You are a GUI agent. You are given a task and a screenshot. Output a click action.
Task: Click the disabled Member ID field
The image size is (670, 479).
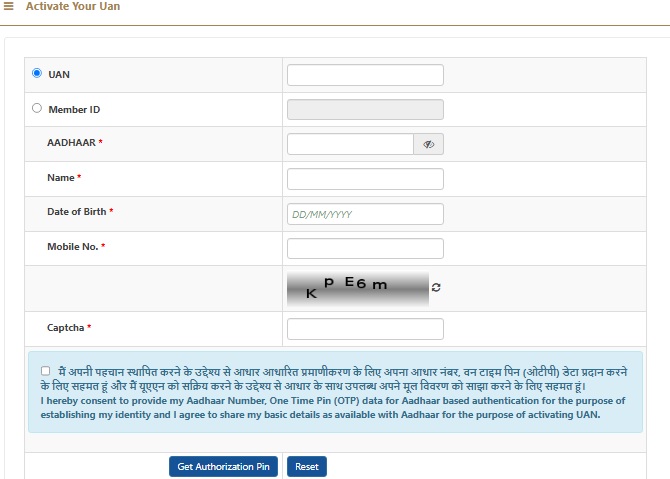click(365, 110)
